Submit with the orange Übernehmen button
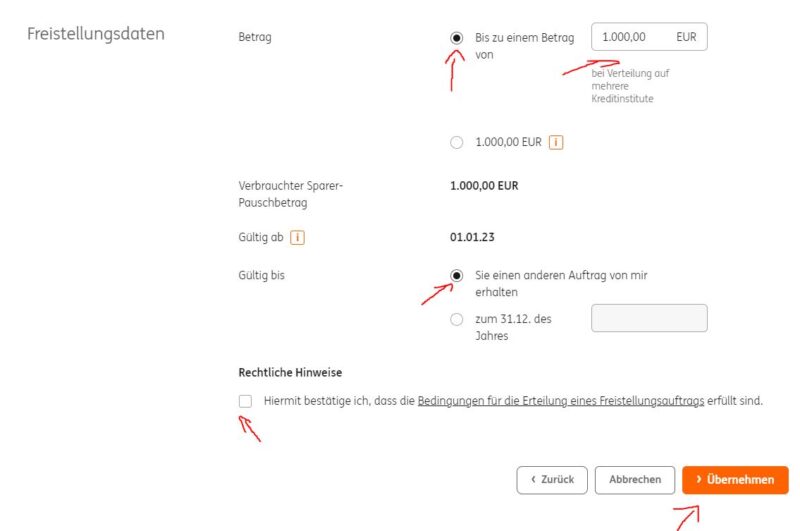 pos(735,480)
